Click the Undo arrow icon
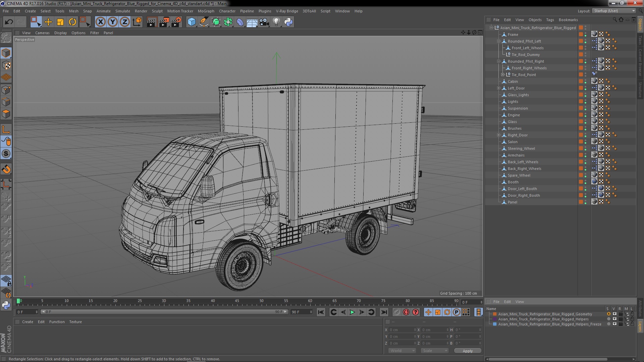Image resolution: width=644 pixels, height=362 pixels. (9, 22)
